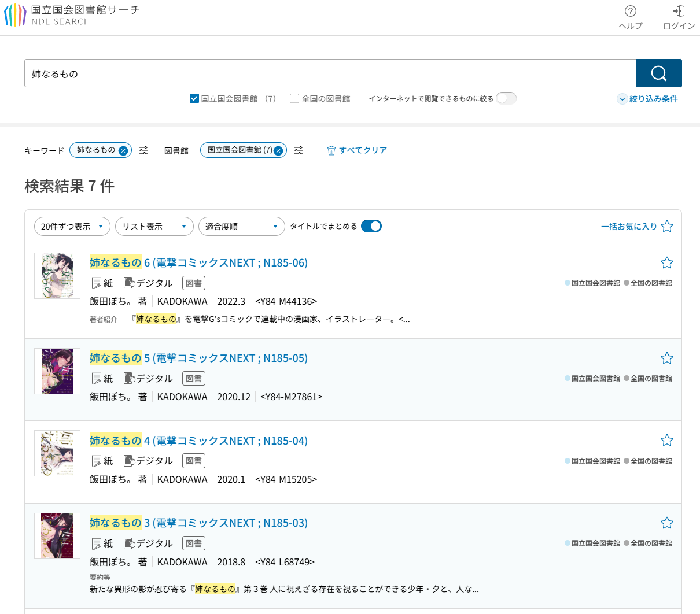700x614 pixels.
Task: Click call number <Y84-L68749>
Action: (x=285, y=562)
